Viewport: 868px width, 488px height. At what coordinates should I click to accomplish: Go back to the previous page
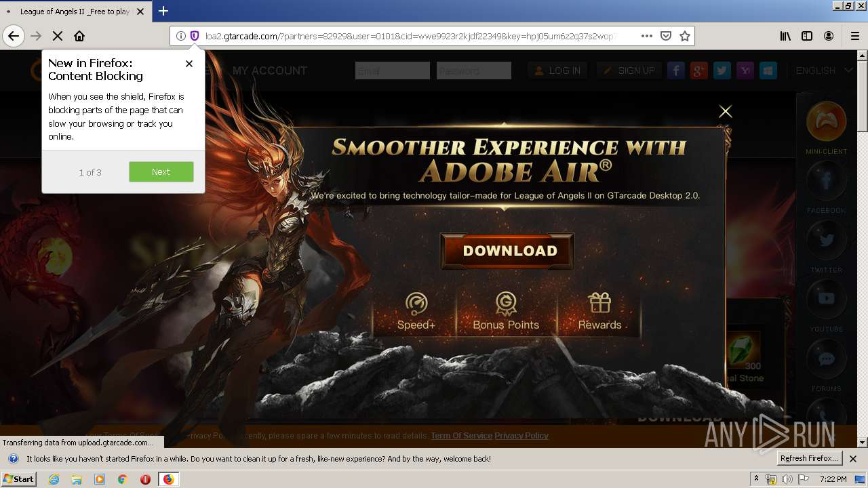tap(14, 36)
